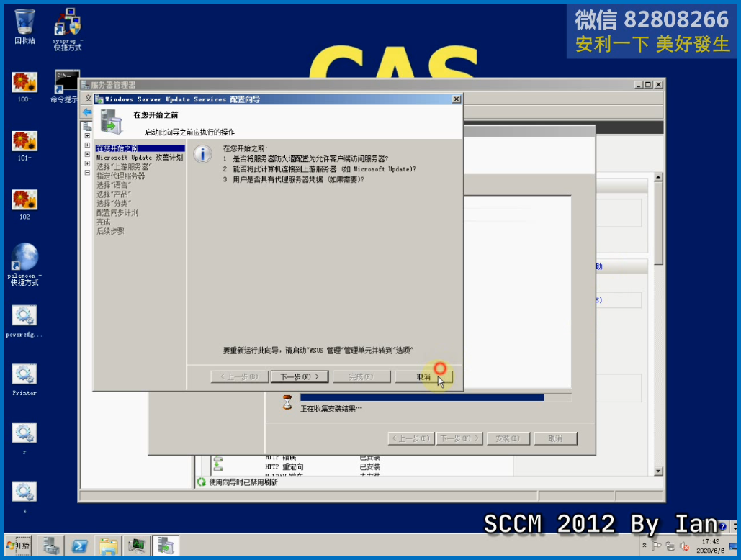The height and width of the screenshot is (560, 741).
Task: Select the command prompt shortcut desktop icon
Action: click(66, 87)
